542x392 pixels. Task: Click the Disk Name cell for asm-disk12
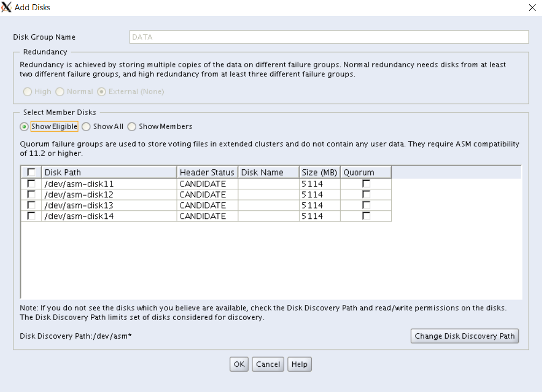(269, 195)
